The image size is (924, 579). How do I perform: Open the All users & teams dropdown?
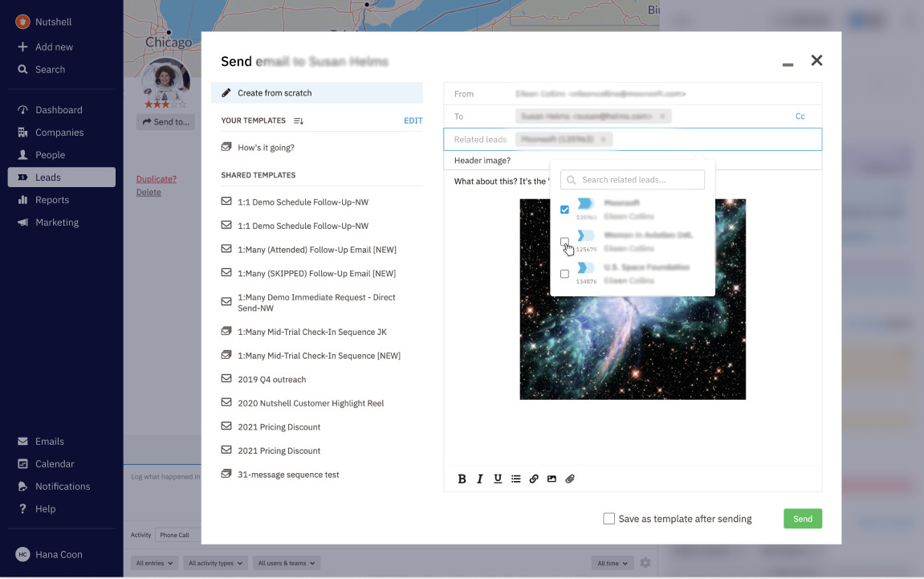[x=286, y=563]
